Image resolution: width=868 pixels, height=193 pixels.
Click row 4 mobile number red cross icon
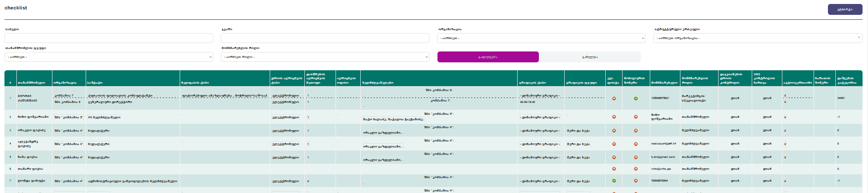636,144
